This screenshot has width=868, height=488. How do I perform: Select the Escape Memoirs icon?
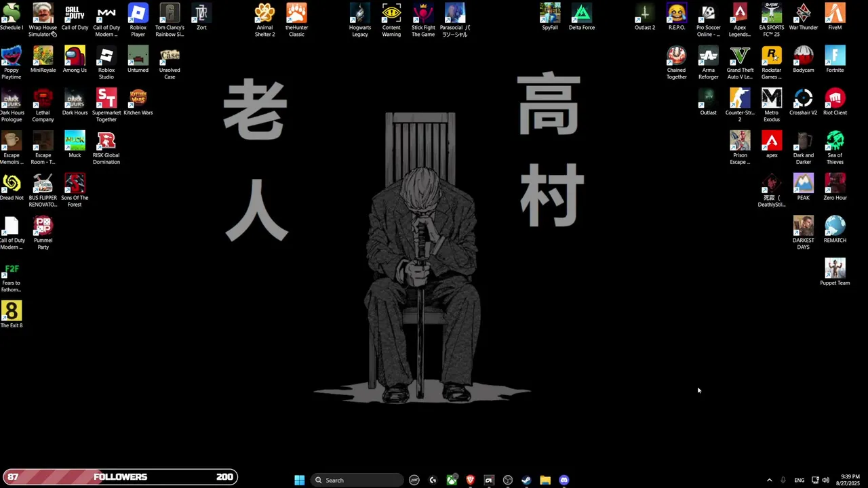point(12,148)
